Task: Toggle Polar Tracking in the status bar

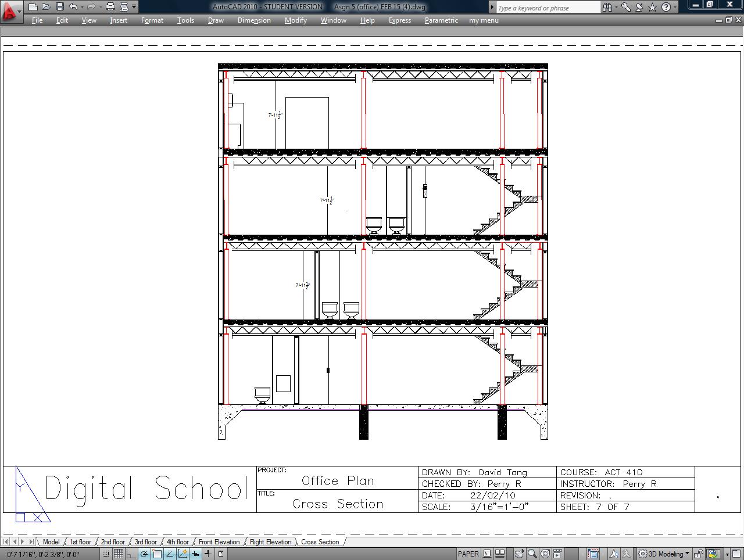Action: pyautogui.click(x=144, y=553)
